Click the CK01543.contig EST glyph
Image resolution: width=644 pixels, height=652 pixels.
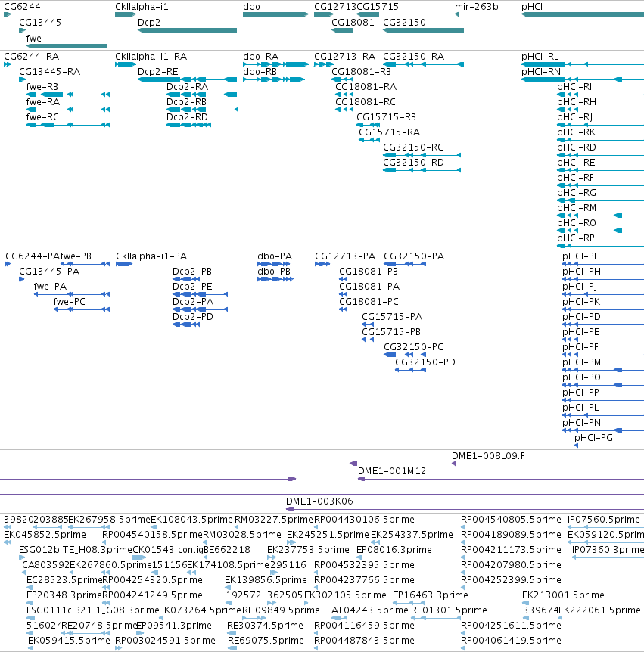point(139,557)
